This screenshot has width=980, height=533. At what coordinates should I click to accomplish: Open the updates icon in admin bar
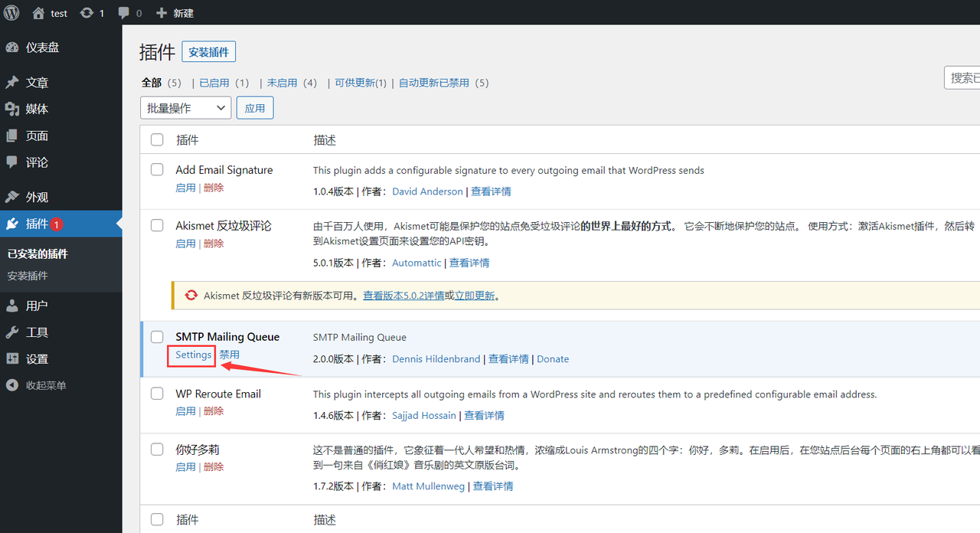click(x=87, y=13)
